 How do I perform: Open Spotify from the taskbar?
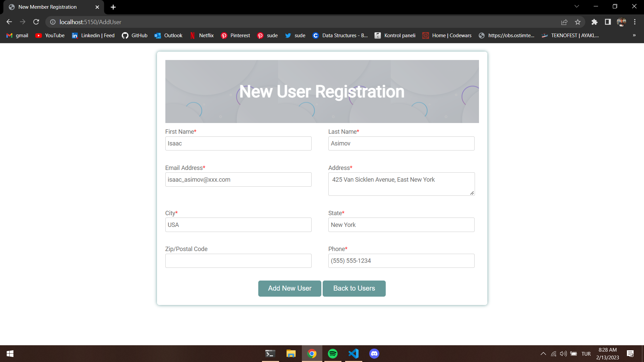(x=332, y=354)
